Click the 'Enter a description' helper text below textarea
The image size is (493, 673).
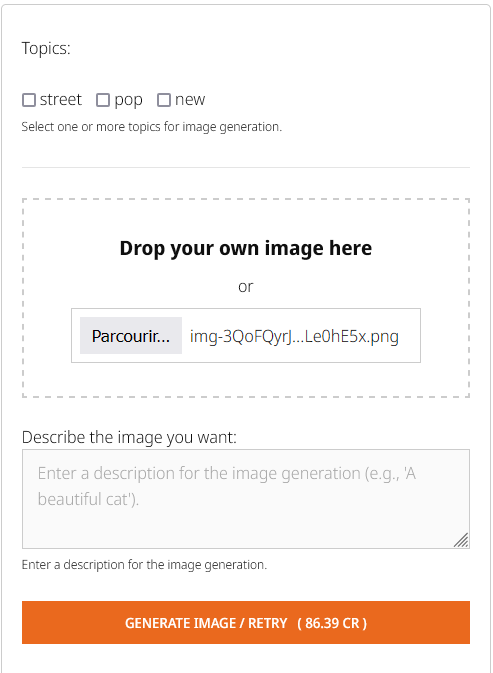click(144, 565)
